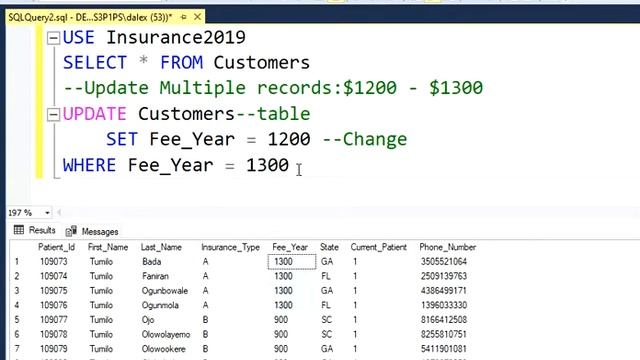Screen dimensions: 640x360
Task: Click the Messages tab icon
Action: click(x=71, y=231)
